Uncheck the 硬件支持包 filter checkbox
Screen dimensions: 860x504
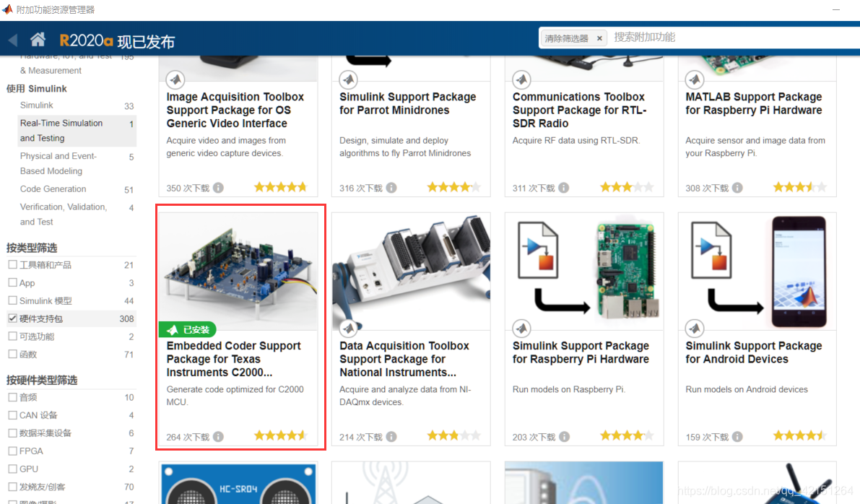(x=12, y=318)
